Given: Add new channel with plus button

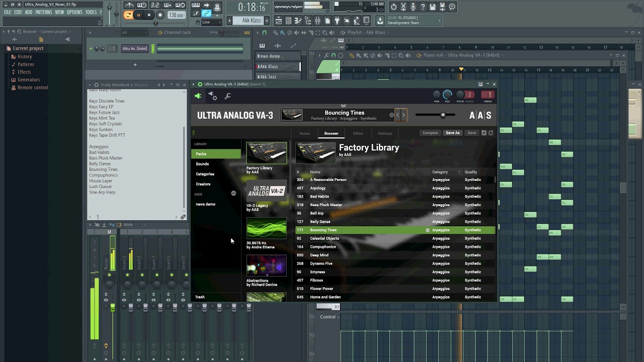Looking at the screenshot, I should [135, 64].
